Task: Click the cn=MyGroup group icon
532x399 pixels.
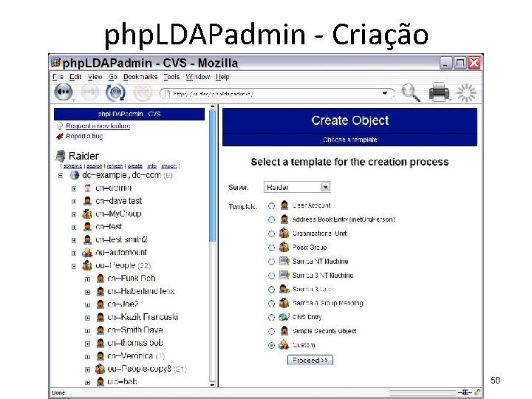Action: click(x=87, y=214)
